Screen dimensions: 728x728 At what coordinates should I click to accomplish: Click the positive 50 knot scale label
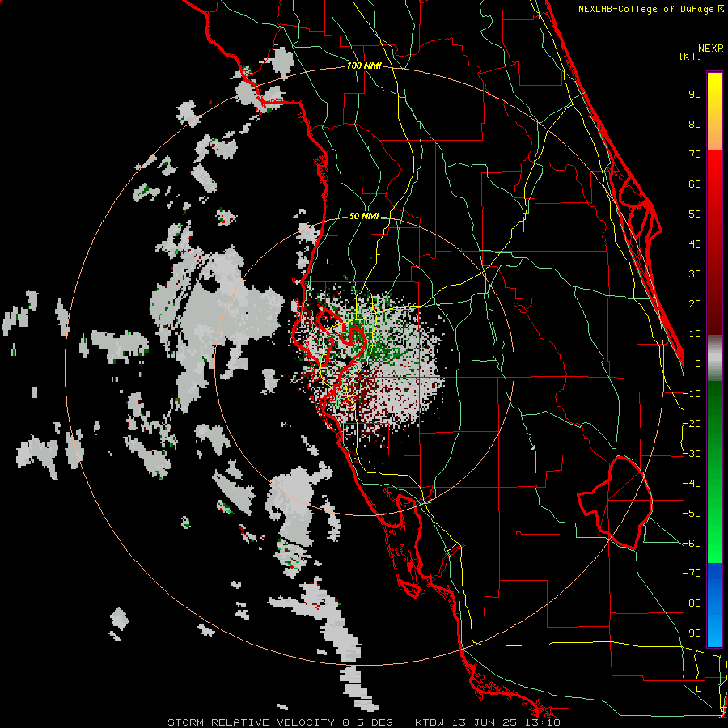695,214
